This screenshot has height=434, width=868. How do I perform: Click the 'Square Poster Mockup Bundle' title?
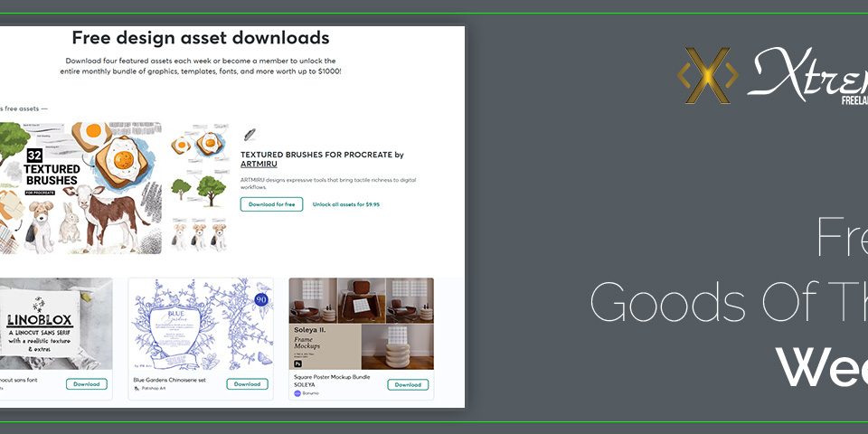(x=332, y=377)
